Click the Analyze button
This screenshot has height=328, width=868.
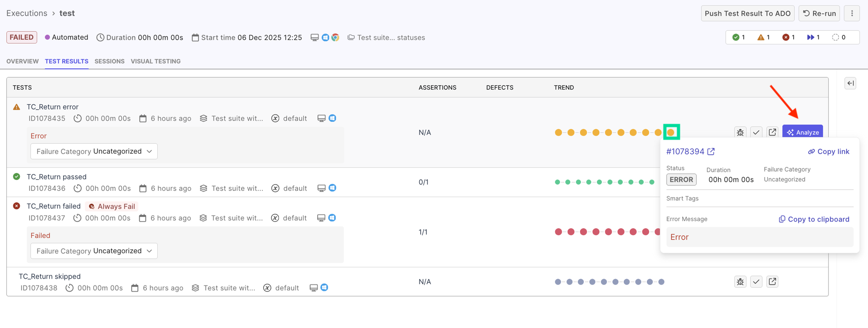802,132
